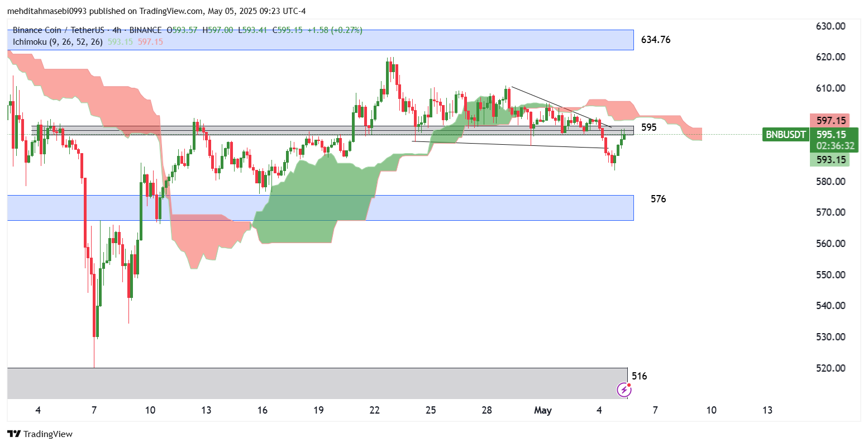Click the 630.00 price axis label

pyautogui.click(x=829, y=26)
